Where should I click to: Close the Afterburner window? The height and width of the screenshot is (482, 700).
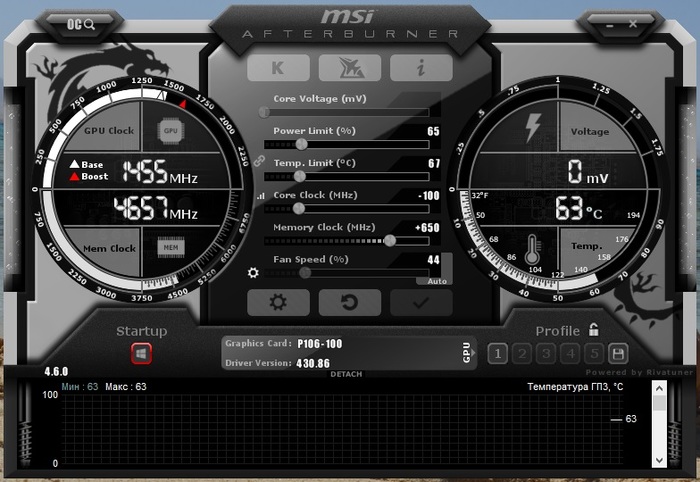point(633,24)
